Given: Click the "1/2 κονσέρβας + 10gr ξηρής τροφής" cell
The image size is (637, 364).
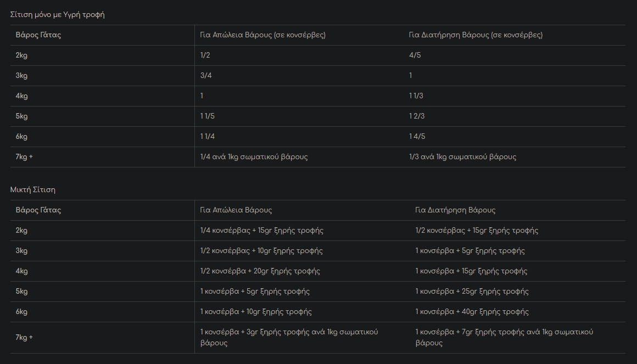Looking at the screenshot, I should tap(261, 251).
